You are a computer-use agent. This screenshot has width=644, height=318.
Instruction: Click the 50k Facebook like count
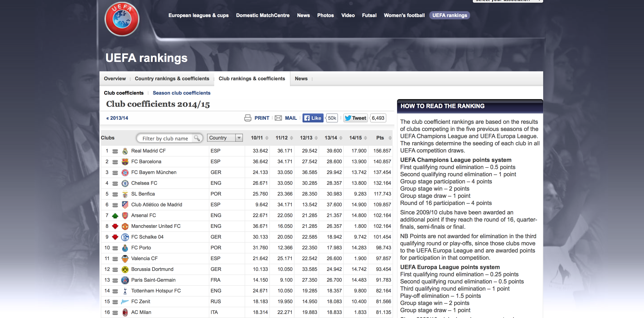(332, 118)
